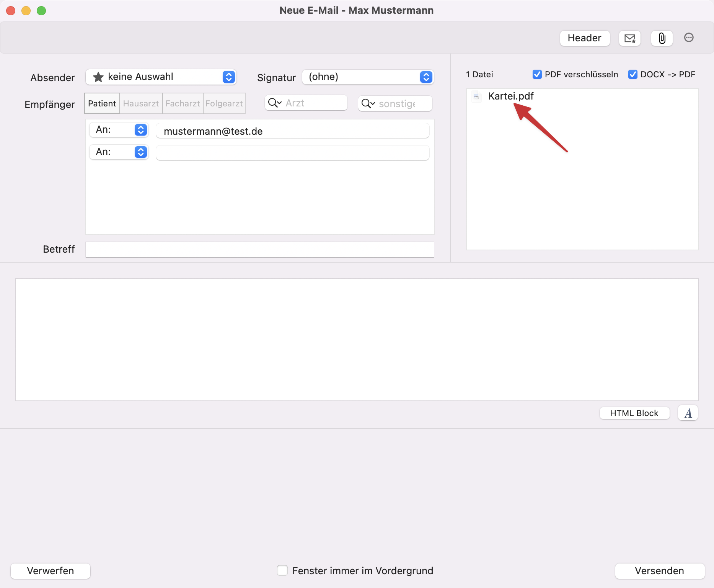Viewport: 714px width, 588px height.
Task: Click the 1 Datei count label
Action: [x=479, y=74]
